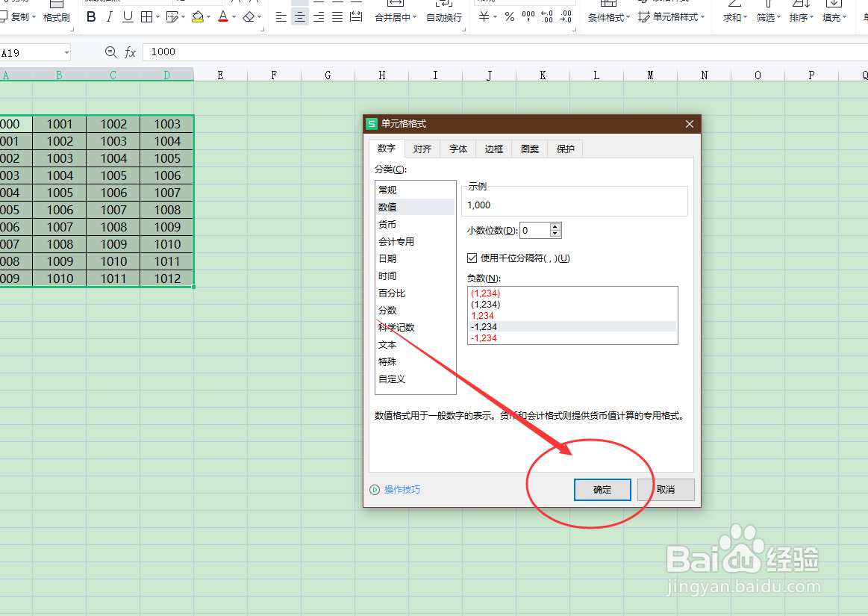868x616 pixels.
Task: Apply the red font color
Action: coord(223,17)
